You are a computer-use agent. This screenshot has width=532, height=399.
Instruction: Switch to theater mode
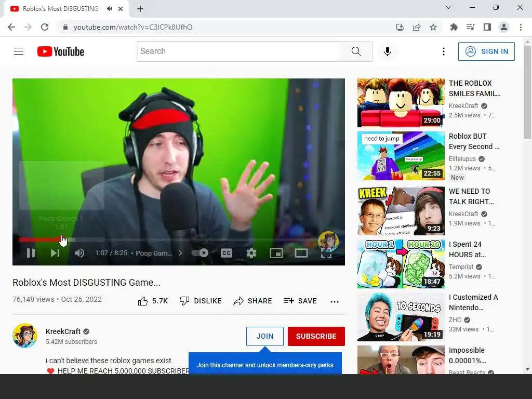pyautogui.click(x=301, y=253)
